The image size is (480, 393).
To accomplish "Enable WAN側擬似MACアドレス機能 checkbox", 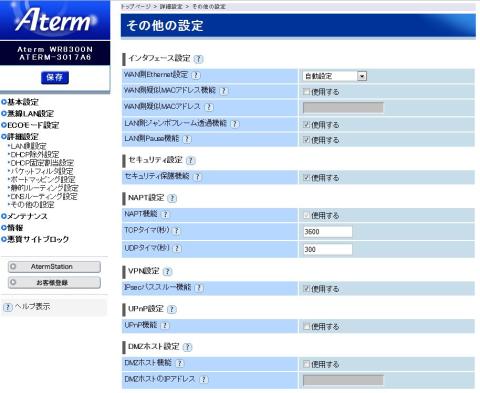I will [x=306, y=91].
